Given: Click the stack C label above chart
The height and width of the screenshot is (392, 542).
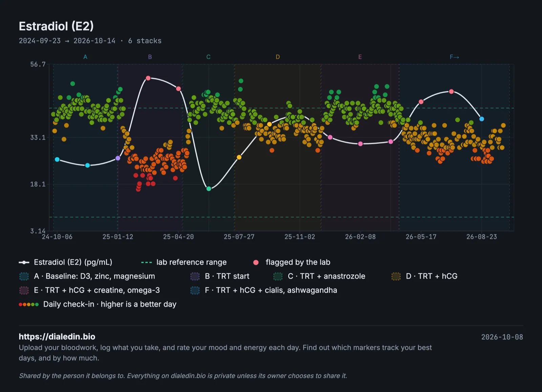Looking at the screenshot, I should 208,57.
